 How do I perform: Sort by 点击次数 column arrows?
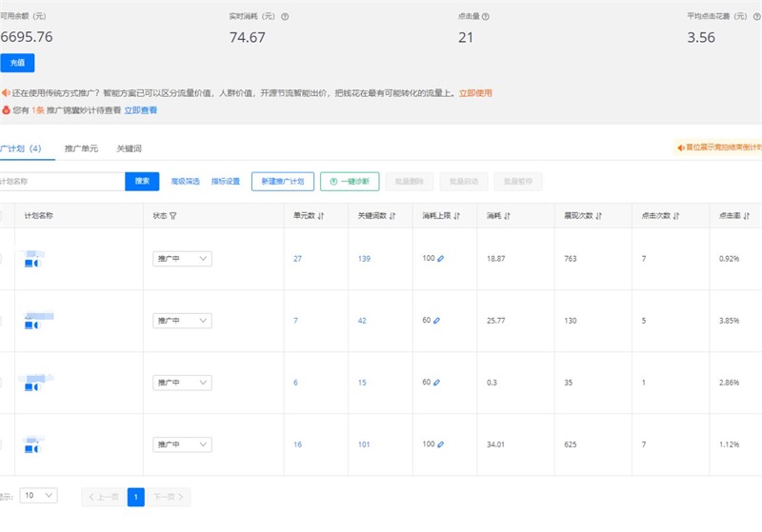tap(676, 216)
